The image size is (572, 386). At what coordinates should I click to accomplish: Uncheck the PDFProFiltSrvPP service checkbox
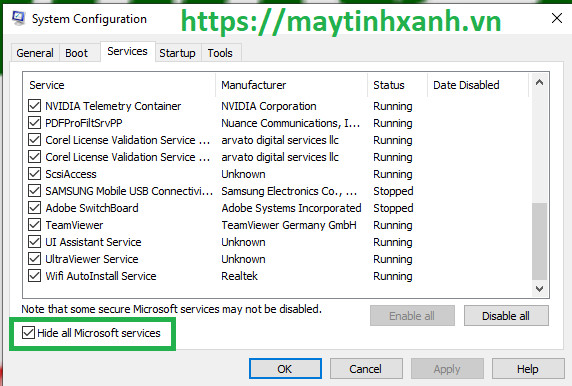(34, 123)
